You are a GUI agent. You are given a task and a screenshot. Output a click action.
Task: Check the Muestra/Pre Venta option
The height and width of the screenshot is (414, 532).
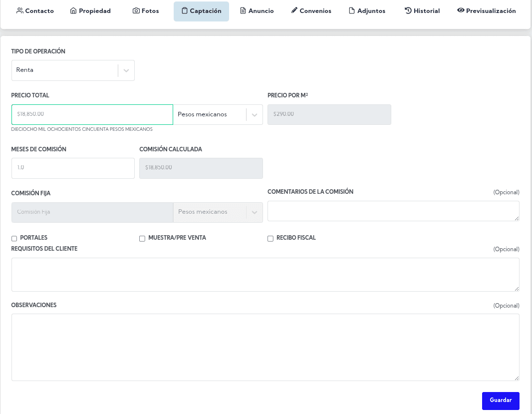click(x=142, y=239)
